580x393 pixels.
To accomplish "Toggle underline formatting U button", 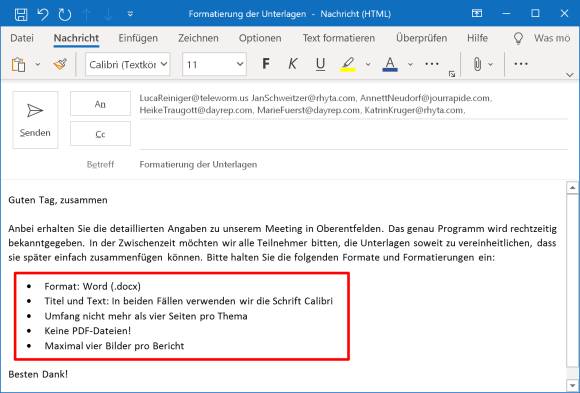I will (x=320, y=64).
